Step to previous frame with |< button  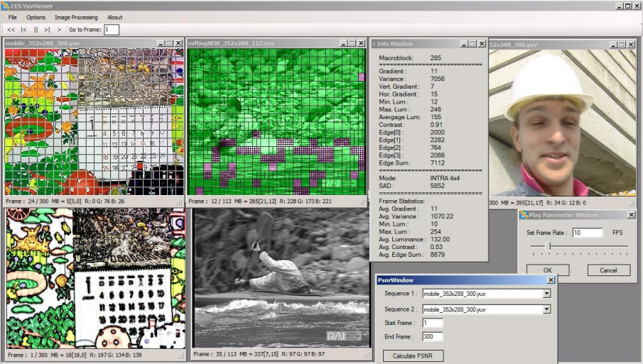tap(23, 30)
